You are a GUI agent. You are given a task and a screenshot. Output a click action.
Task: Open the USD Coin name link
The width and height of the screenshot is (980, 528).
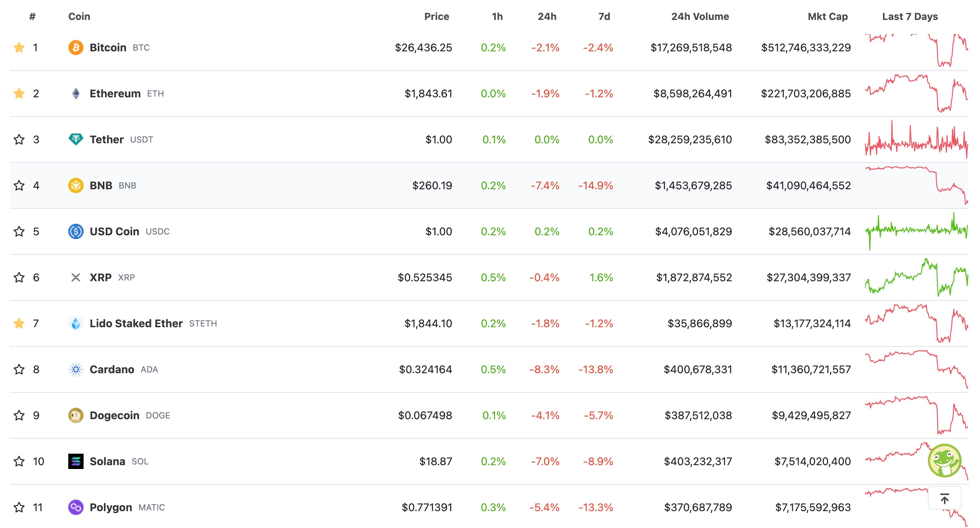coord(114,231)
